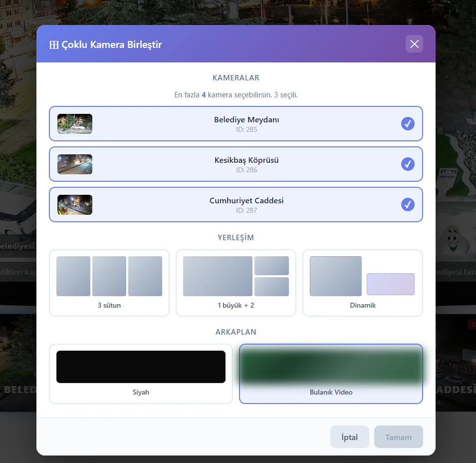The image size is (476, 463).
Task: Click the large tile in 1 büyük + 2 preview
Action: pos(218,276)
